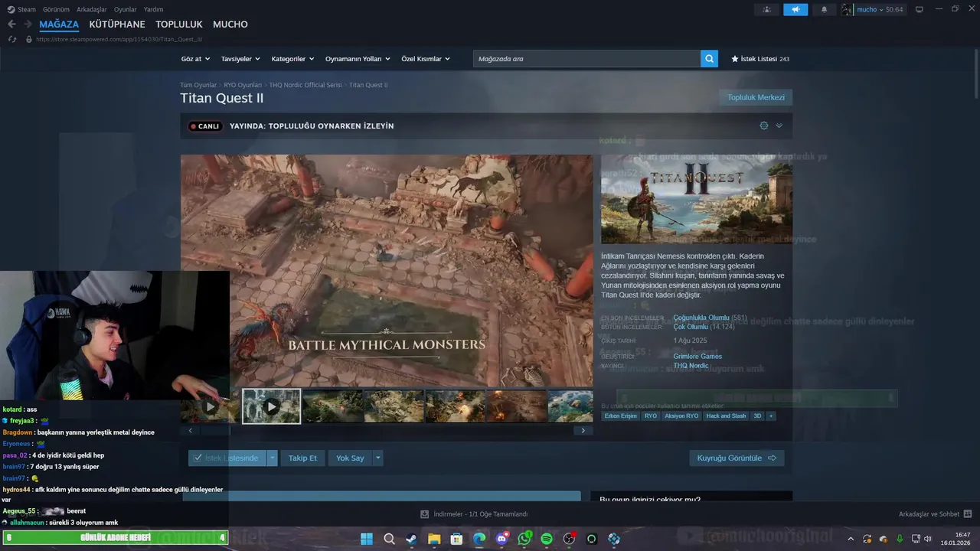The width and height of the screenshot is (980, 551).
Task: Open the friends activity icon in title bar
Action: coord(766,9)
